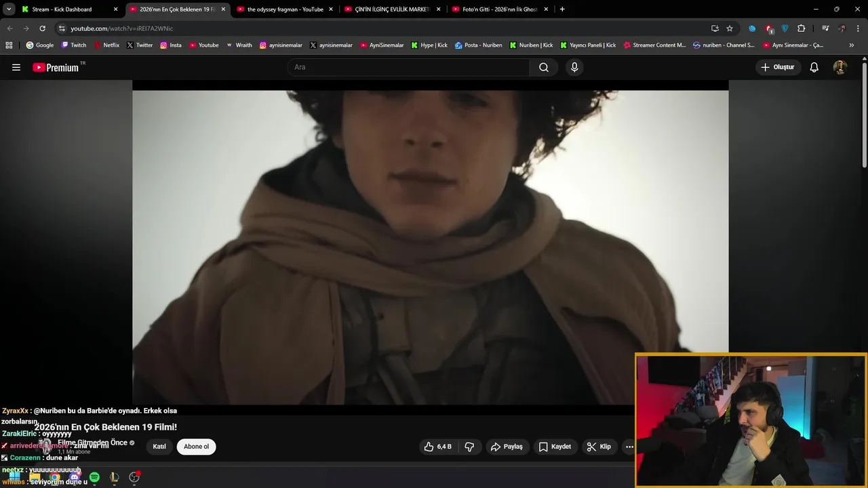Start voice search with the microphone icon
This screenshot has height=488, width=868.
(x=574, y=67)
